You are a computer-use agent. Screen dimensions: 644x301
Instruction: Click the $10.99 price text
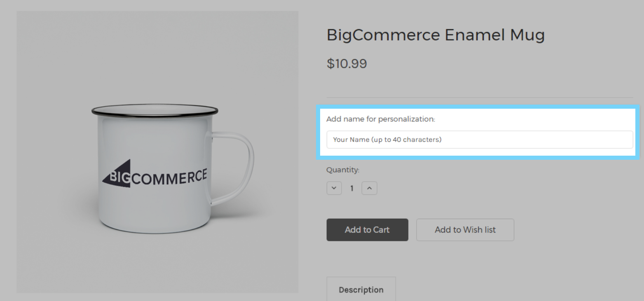347,64
